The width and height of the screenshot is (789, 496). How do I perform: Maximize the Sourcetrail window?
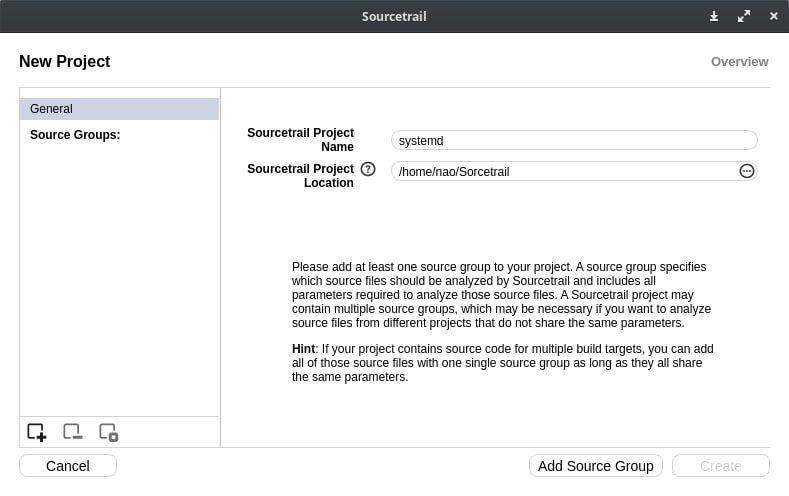743,16
